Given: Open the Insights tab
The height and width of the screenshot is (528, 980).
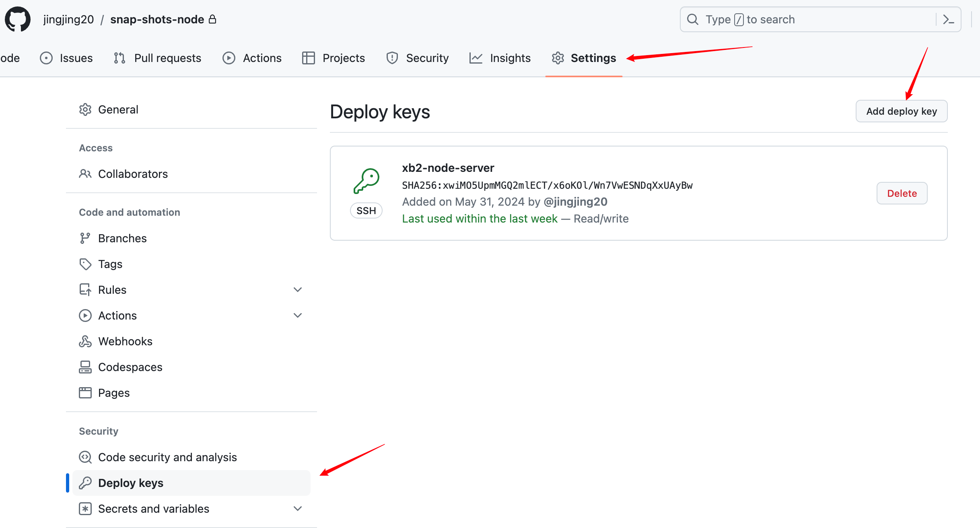Looking at the screenshot, I should [x=500, y=58].
